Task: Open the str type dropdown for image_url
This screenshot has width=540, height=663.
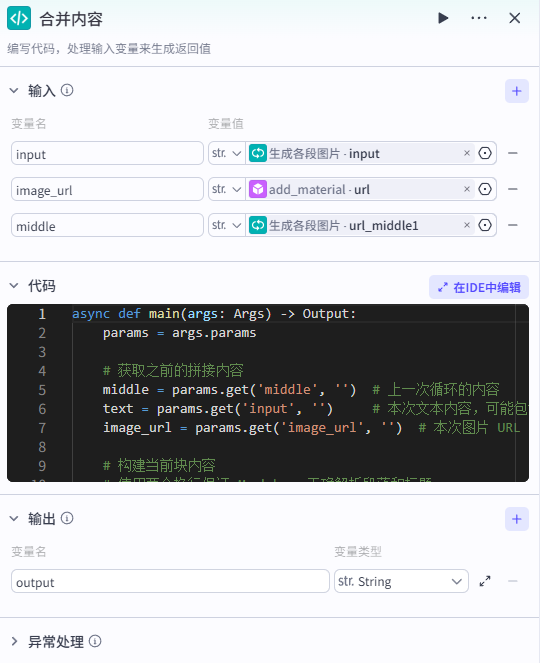Action: click(x=227, y=189)
